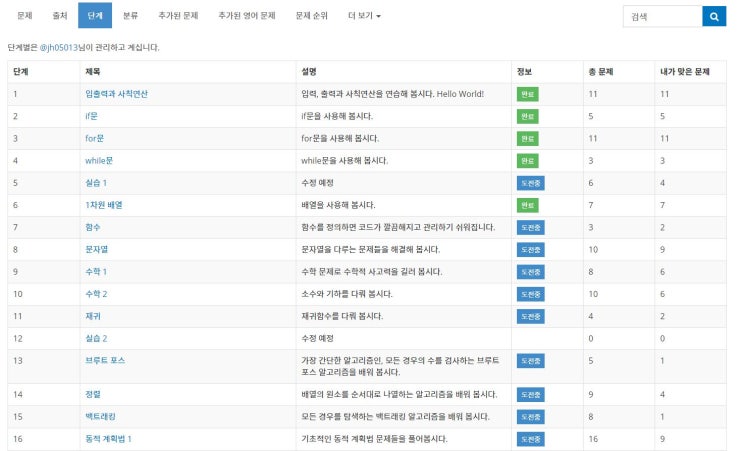Click blue 도전중 badge in 실습 1 row
The height and width of the screenshot is (451, 743).
pyautogui.click(x=530, y=183)
